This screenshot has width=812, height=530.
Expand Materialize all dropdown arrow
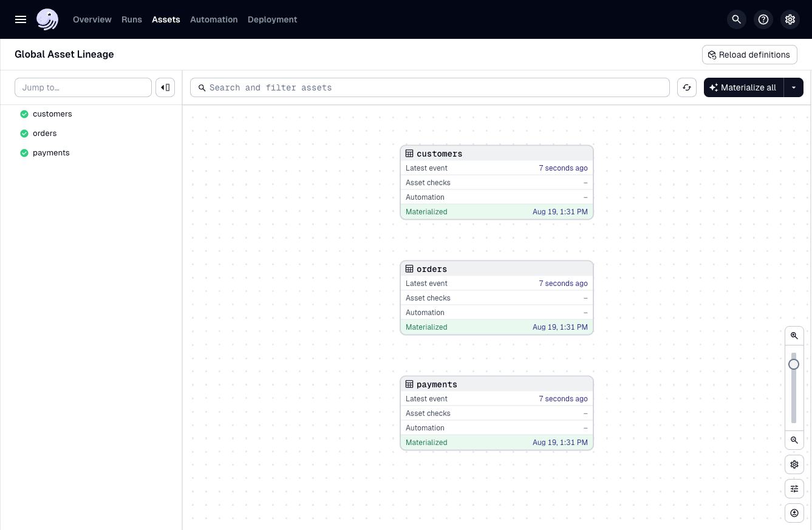(793, 87)
